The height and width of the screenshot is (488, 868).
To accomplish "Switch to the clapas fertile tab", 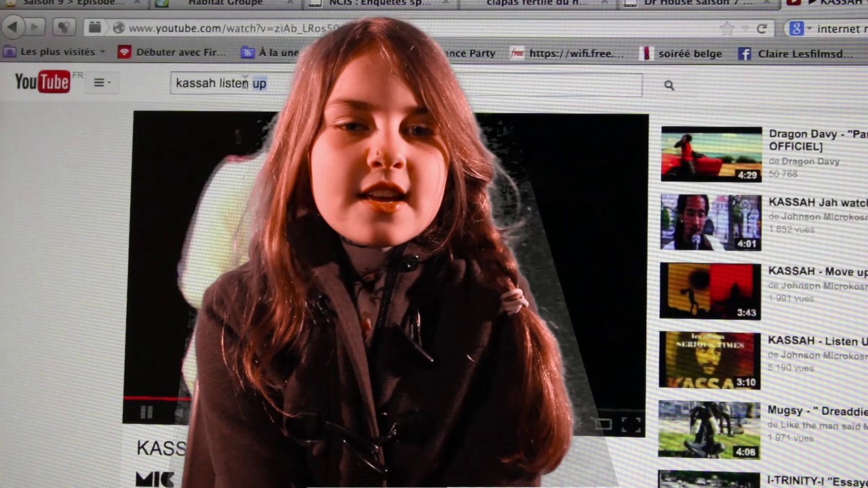I will tap(538, 3).
